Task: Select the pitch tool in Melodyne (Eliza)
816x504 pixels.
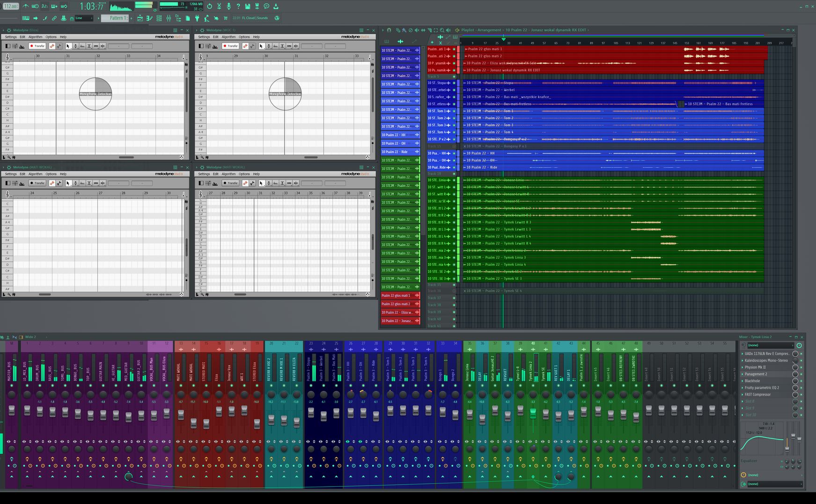Action: (76, 46)
